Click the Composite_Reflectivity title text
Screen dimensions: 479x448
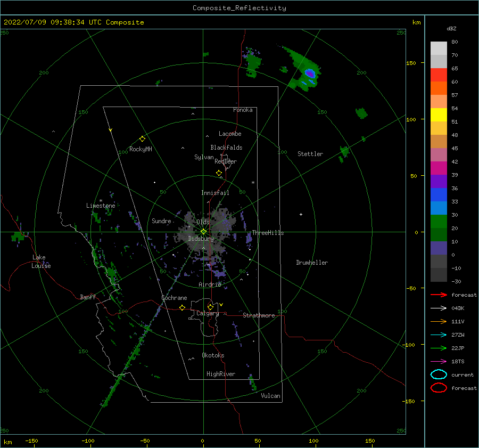coord(239,8)
